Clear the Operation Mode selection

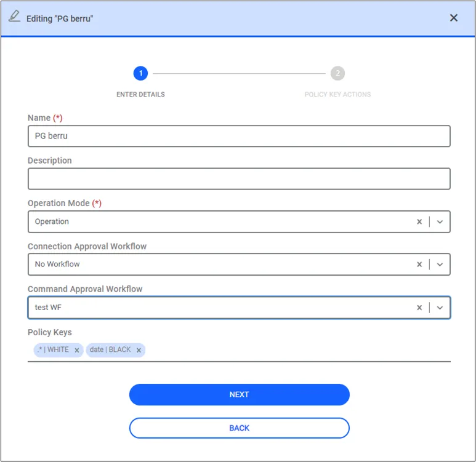[419, 221]
